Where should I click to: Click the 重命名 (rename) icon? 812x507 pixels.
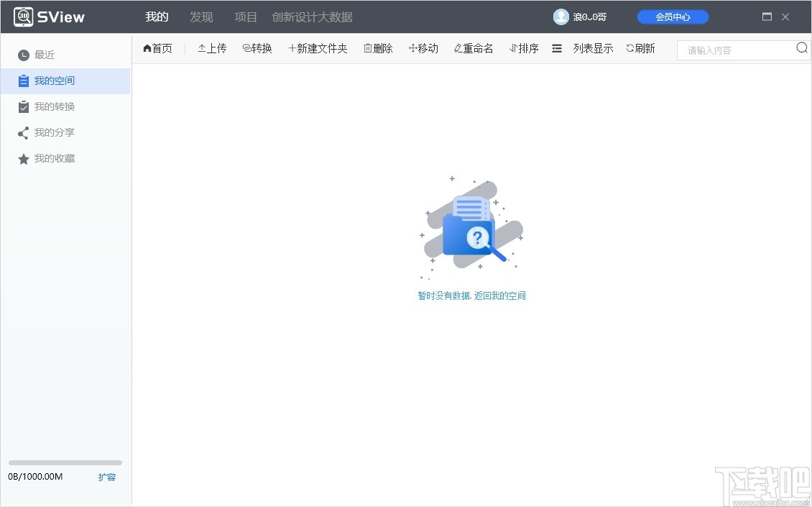click(x=473, y=48)
